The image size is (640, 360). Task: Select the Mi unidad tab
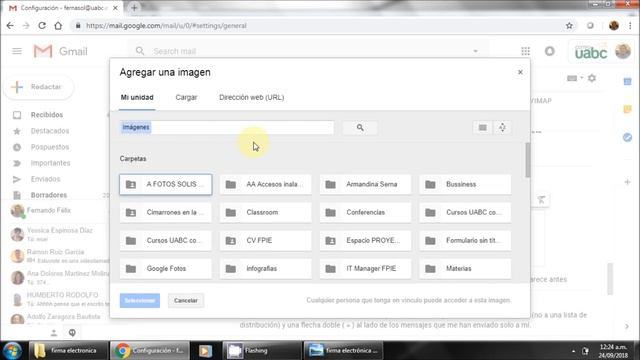[137, 97]
